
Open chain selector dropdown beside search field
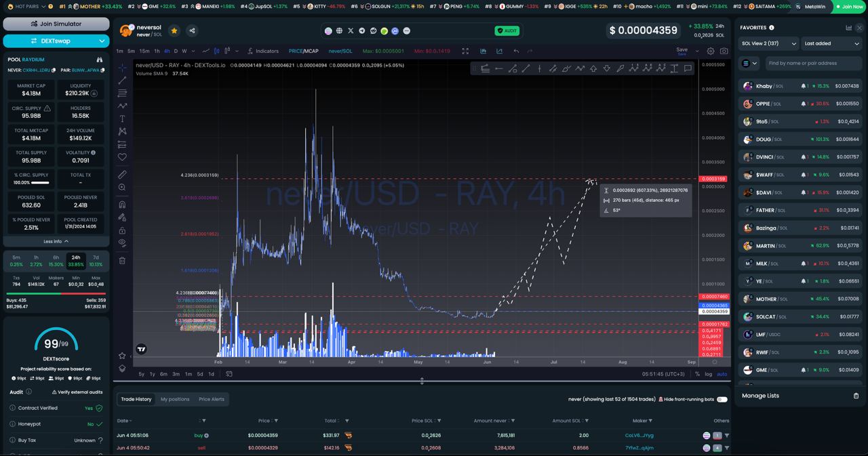click(x=749, y=63)
